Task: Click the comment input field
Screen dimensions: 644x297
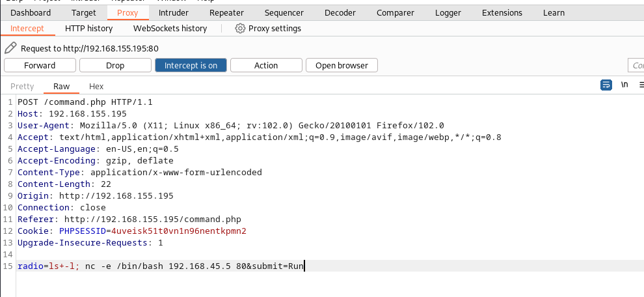Action: (636, 65)
